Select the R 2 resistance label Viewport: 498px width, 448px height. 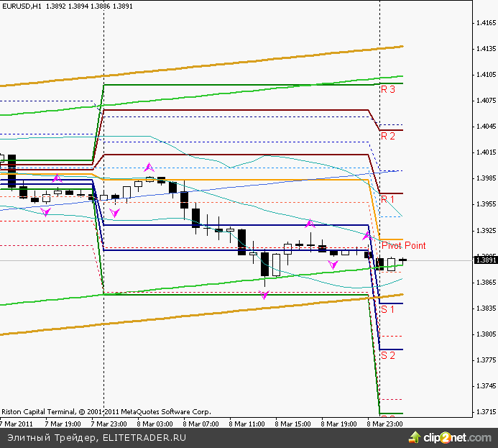388,136
